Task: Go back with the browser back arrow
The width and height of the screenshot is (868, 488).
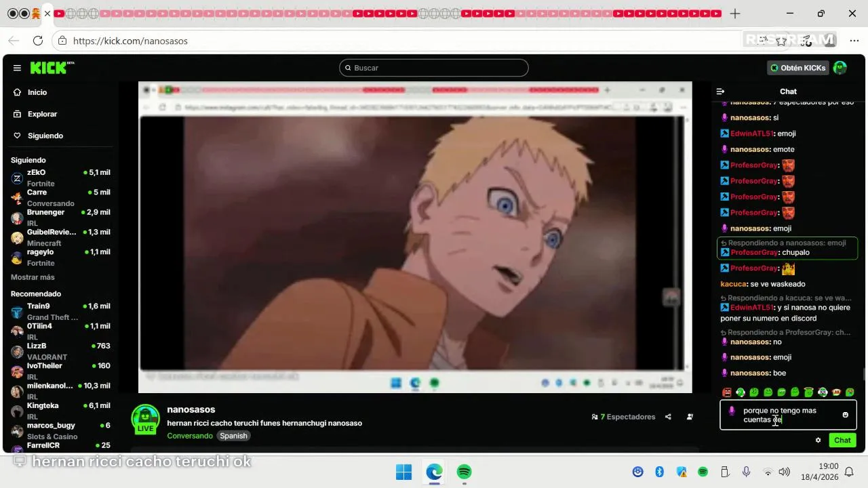Action: 14,41
